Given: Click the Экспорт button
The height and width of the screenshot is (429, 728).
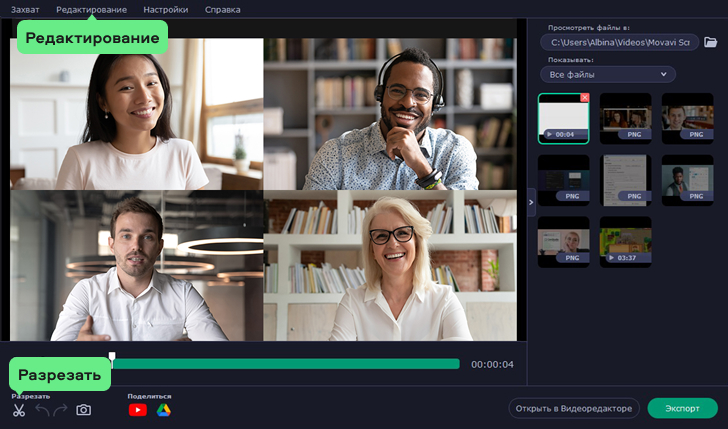Looking at the screenshot, I should [x=682, y=408].
